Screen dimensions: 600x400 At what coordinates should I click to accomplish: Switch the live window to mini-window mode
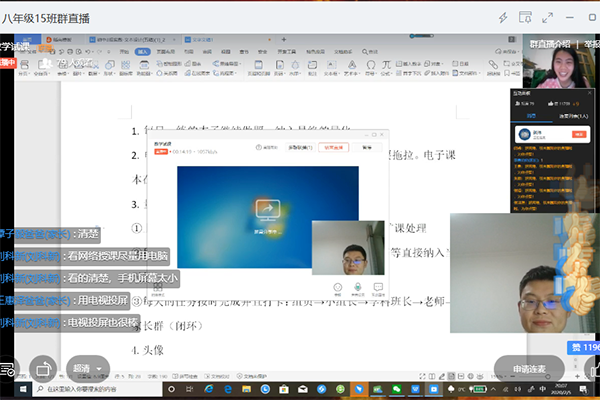525,18
